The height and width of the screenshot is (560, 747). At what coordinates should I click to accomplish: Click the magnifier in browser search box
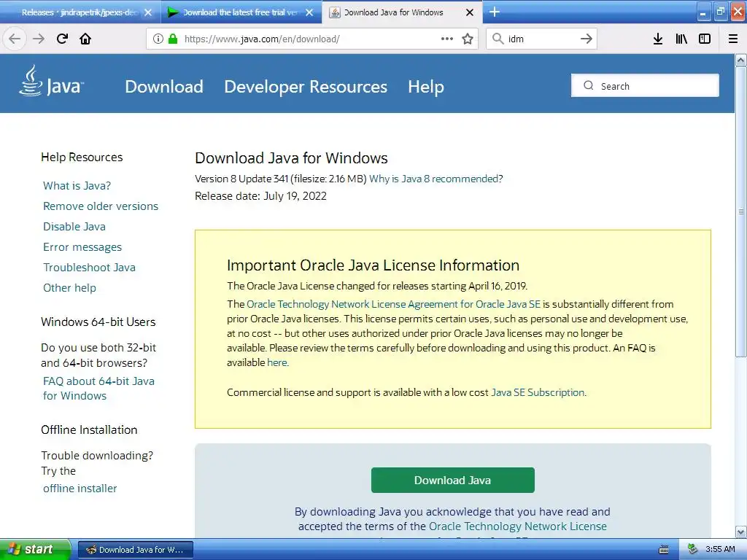(x=498, y=39)
